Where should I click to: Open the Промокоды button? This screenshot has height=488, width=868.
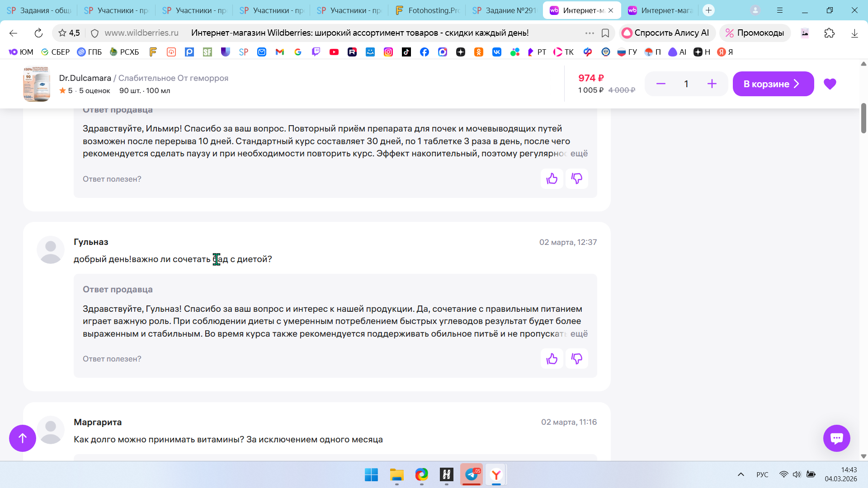coord(755,33)
